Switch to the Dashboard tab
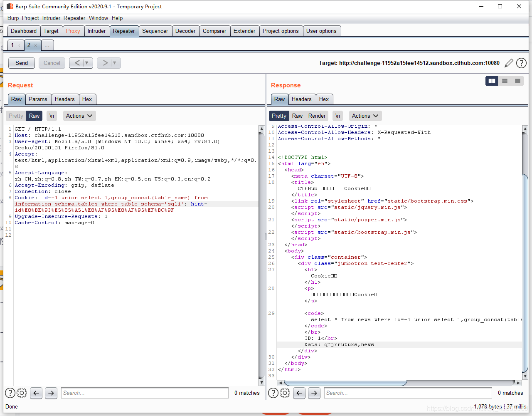 (x=24, y=31)
